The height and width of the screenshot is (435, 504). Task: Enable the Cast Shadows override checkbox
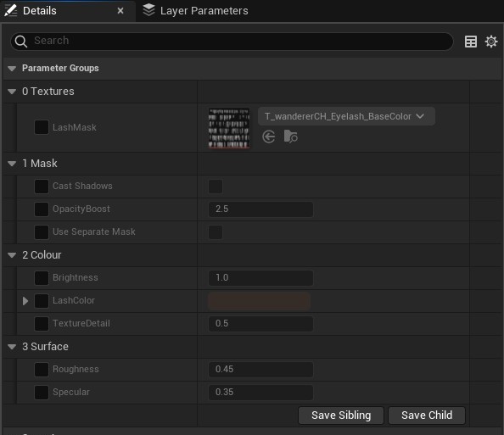[x=42, y=187]
